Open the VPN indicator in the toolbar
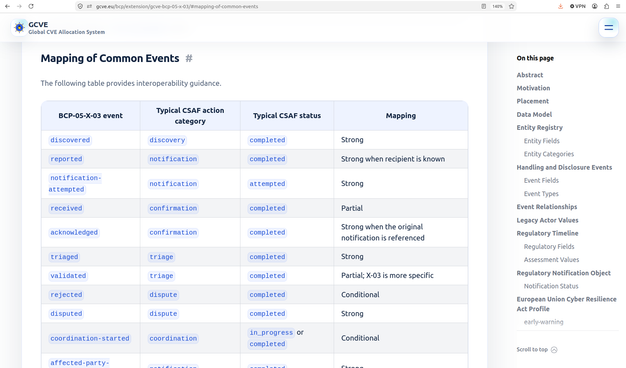 [578, 6]
